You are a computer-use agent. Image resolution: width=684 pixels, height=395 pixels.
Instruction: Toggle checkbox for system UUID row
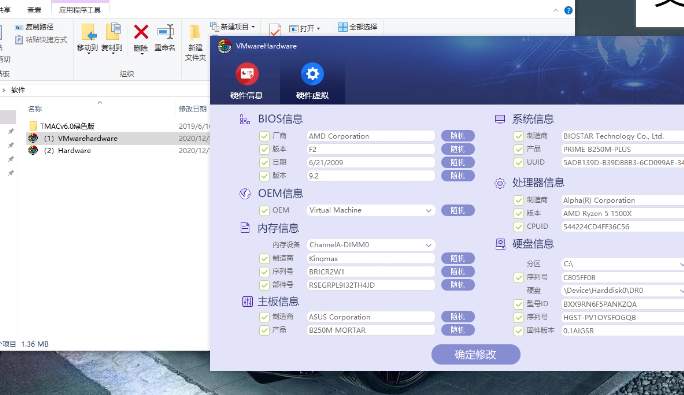[518, 163]
